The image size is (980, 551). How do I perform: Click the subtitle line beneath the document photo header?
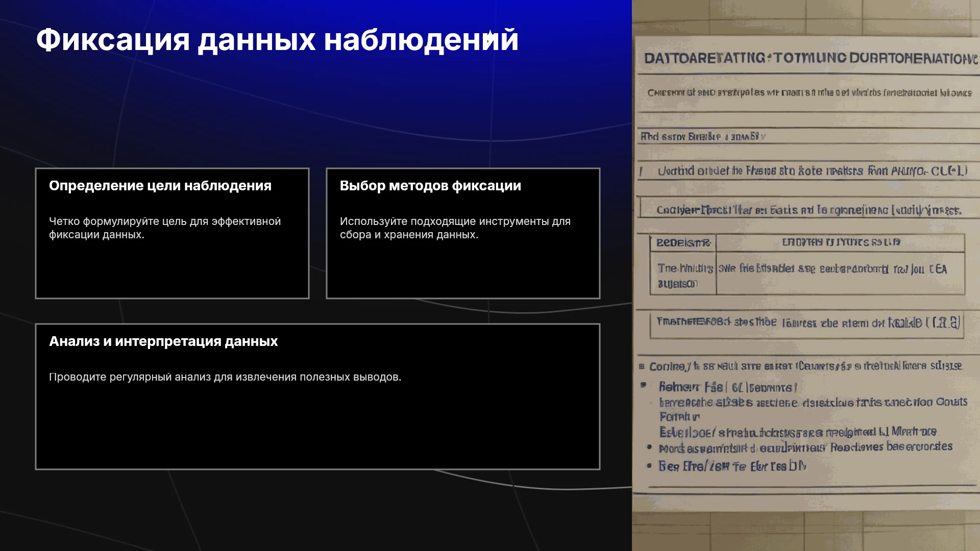click(x=810, y=93)
